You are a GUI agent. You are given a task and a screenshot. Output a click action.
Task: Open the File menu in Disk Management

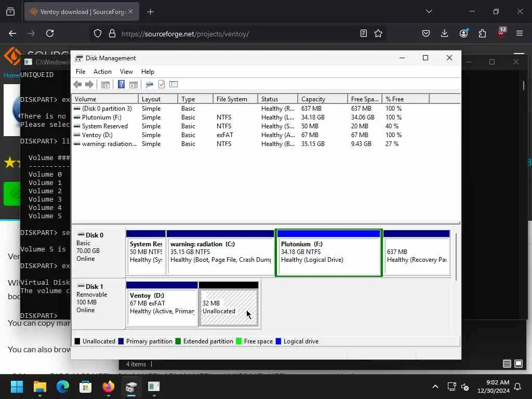(81, 72)
